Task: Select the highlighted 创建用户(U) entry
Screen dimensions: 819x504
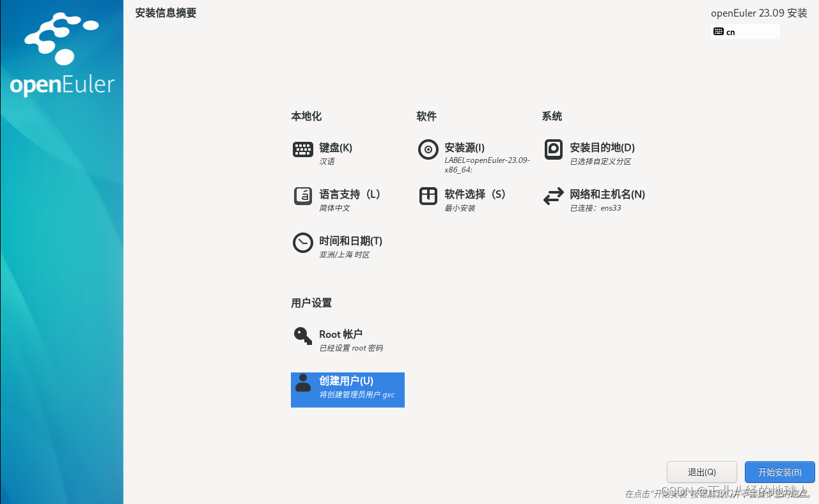Action: pyautogui.click(x=348, y=390)
